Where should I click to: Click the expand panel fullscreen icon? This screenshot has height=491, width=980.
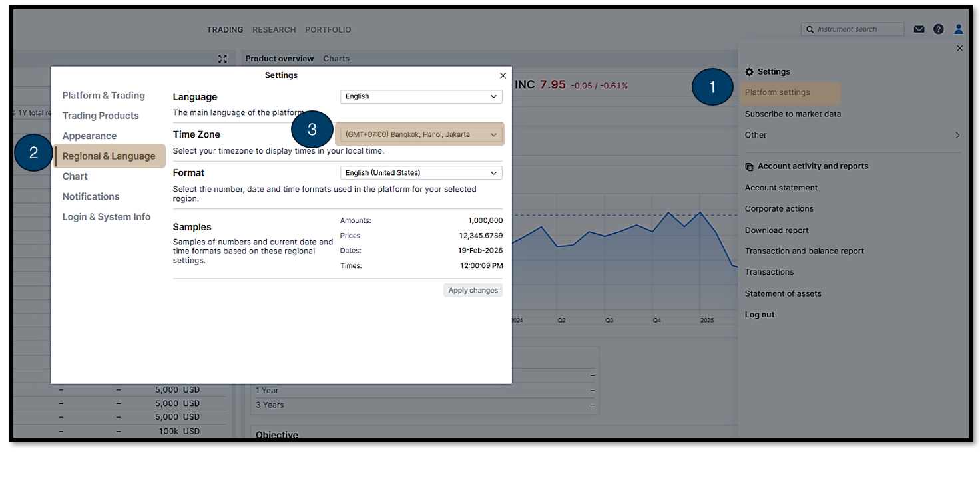[x=223, y=59]
